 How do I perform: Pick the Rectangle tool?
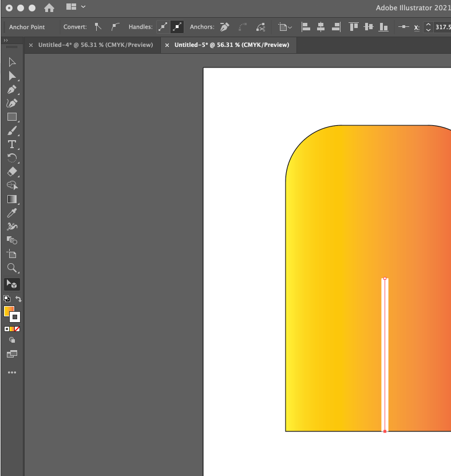point(11,117)
